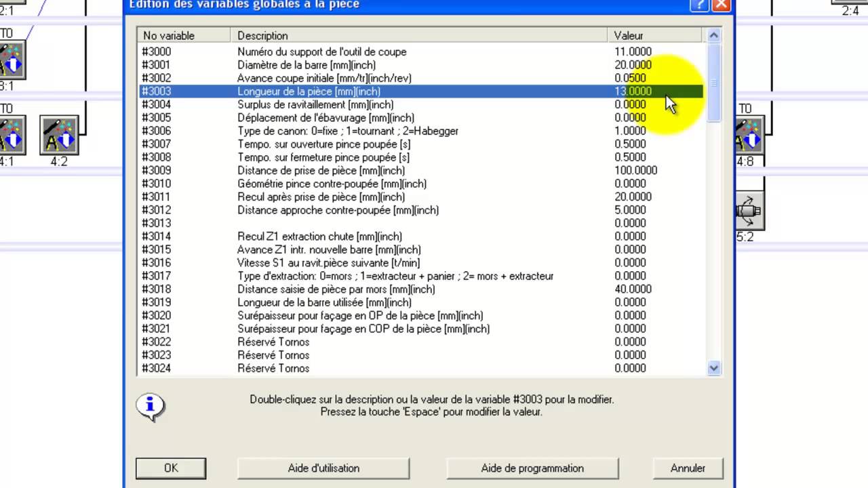Viewport: 868px width, 488px height.
Task: Click the No variable column header
Action: tap(184, 35)
